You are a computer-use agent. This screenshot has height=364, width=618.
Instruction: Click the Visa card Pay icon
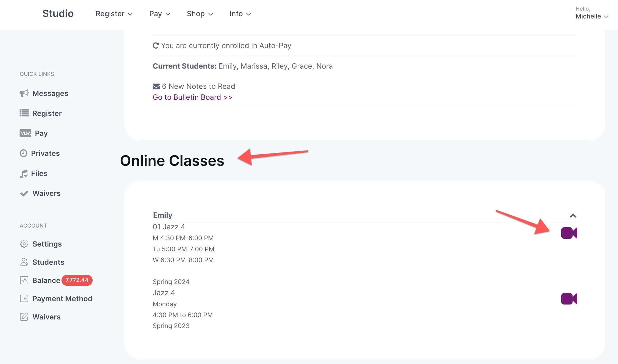25,133
